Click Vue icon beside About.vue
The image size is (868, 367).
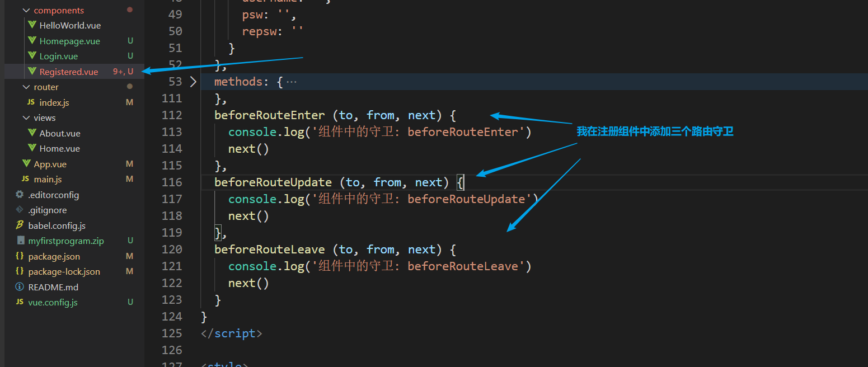tap(32, 133)
